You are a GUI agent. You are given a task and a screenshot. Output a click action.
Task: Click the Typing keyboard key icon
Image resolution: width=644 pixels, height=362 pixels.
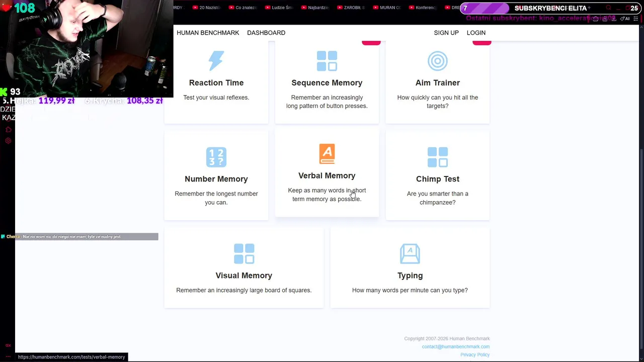pyautogui.click(x=410, y=253)
